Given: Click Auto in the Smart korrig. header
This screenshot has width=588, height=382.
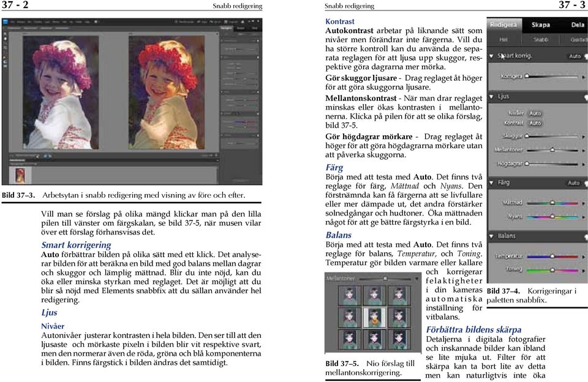Looking at the screenshot, I should click(x=575, y=56).
